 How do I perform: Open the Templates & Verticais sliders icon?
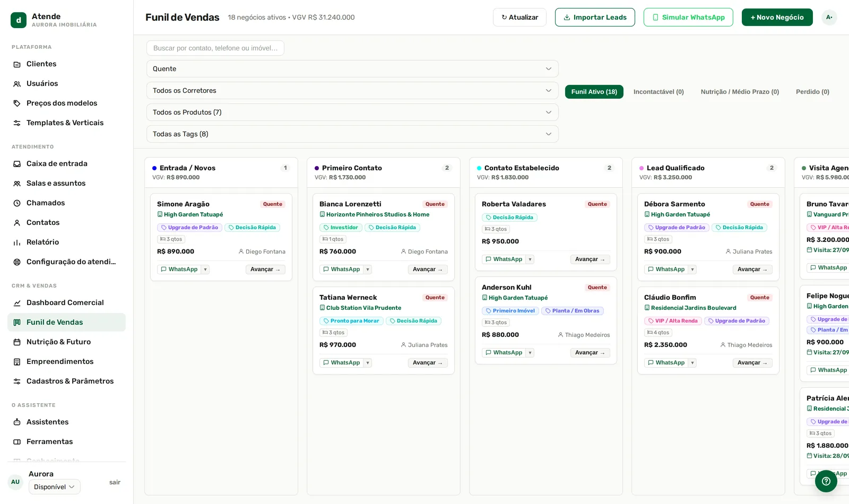17,123
